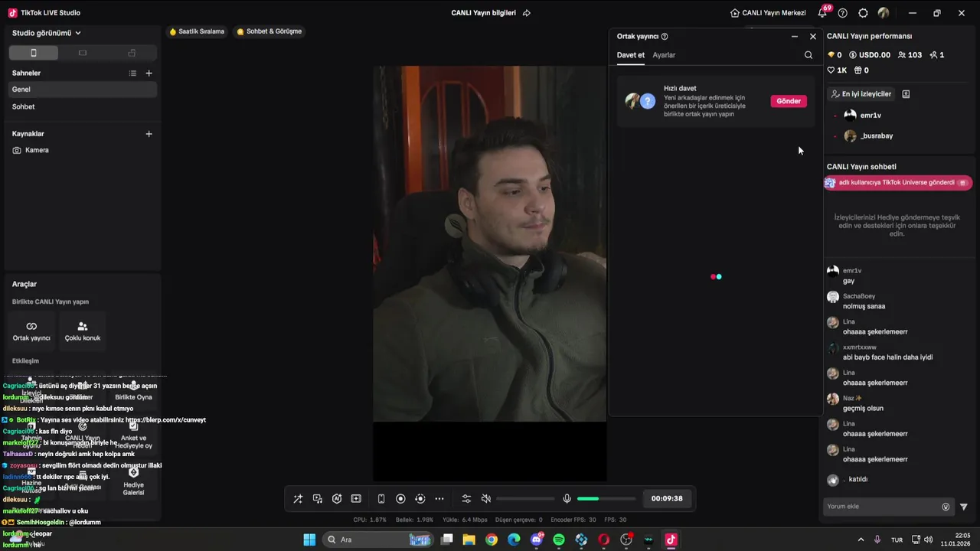The height and width of the screenshot is (551, 980).
Task: Switch to the Davet et tab
Action: tap(631, 55)
